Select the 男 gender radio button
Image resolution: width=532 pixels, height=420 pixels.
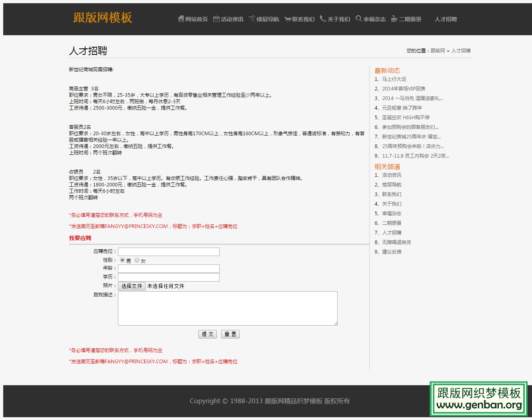(x=122, y=260)
